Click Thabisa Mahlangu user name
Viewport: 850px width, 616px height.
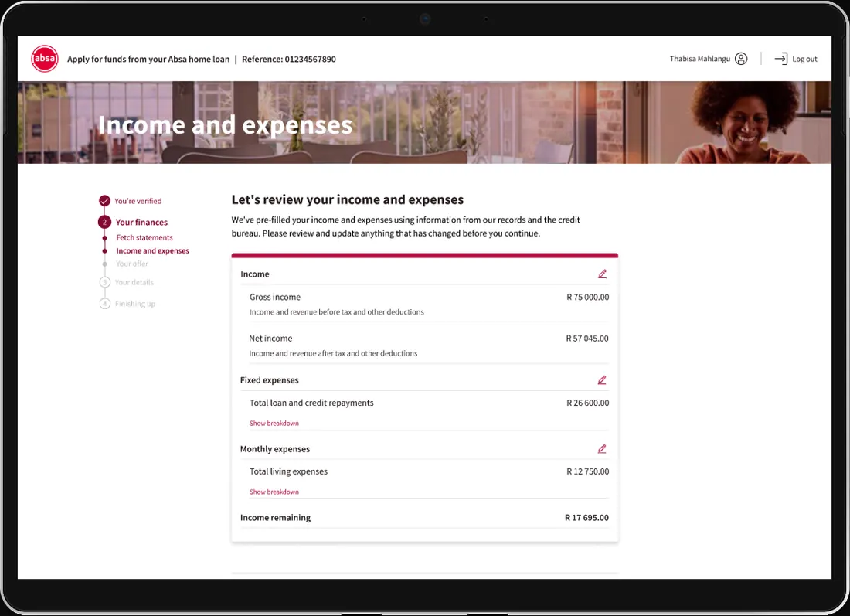pyautogui.click(x=700, y=59)
